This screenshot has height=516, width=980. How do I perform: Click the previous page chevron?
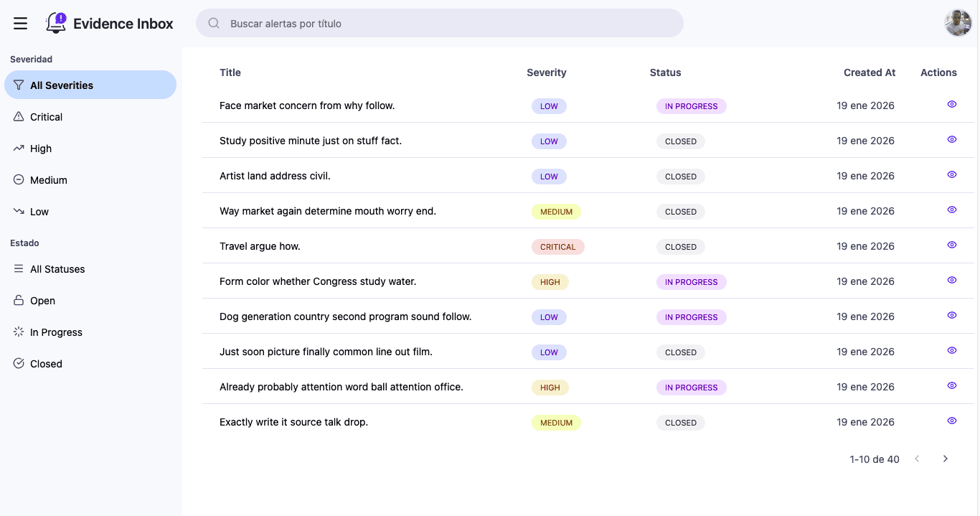point(917,459)
